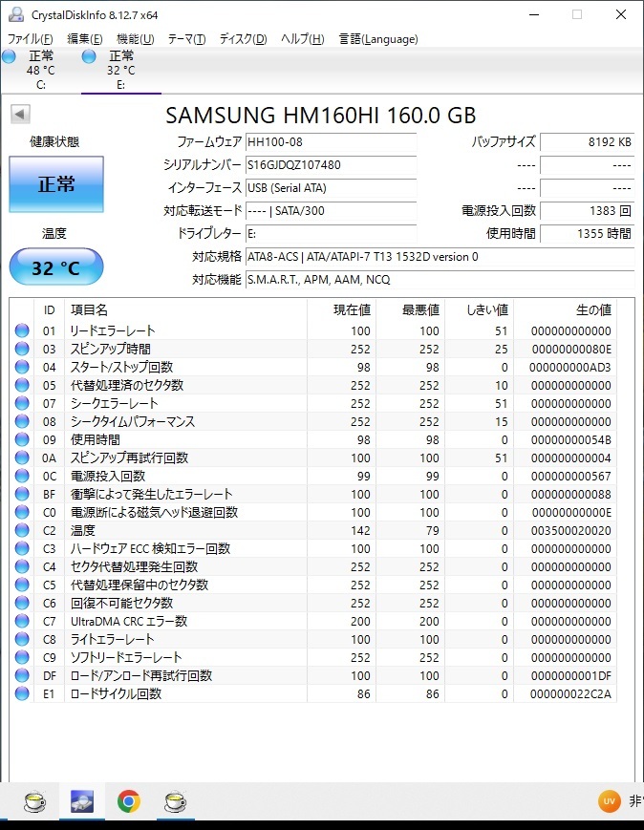644x830 pixels.
Task: Click the 正常 health status button
Action: [56, 184]
